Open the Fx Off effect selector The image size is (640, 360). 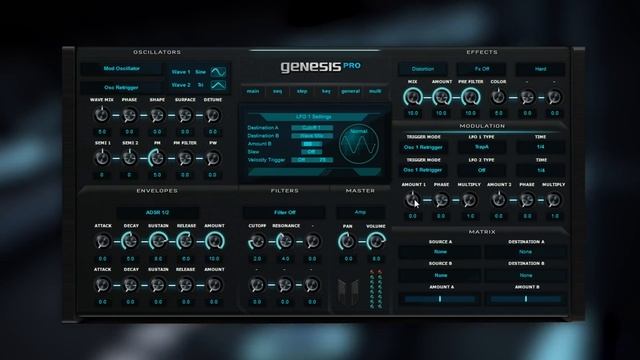pyautogui.click(x=482, y=69)
